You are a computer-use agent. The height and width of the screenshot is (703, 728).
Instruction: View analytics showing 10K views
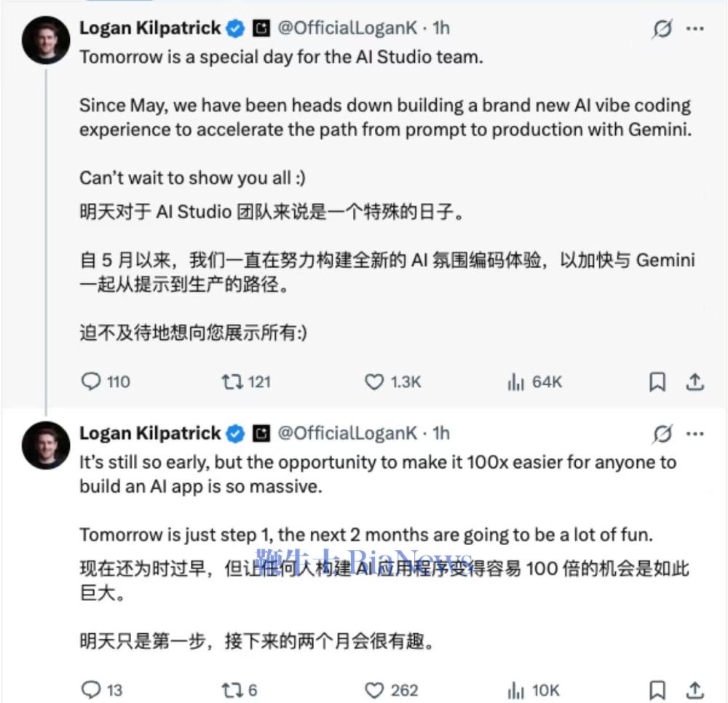pyautogui.click(x=516, y=689)
